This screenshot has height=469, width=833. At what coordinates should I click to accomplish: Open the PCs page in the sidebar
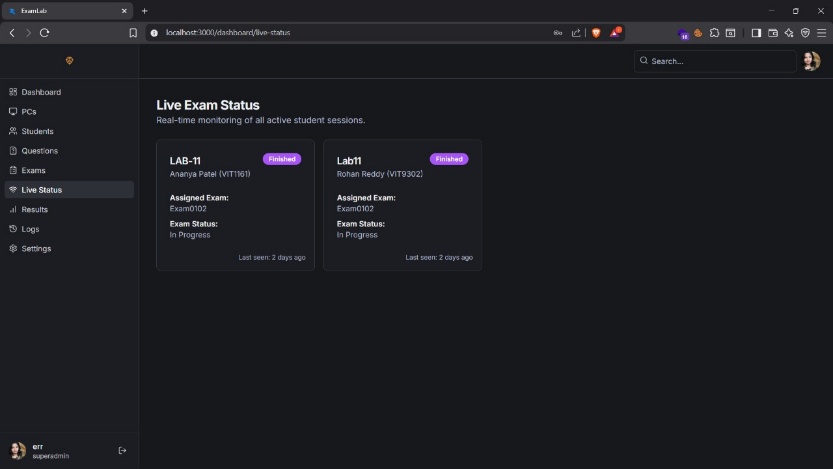(x=69, y=112)
